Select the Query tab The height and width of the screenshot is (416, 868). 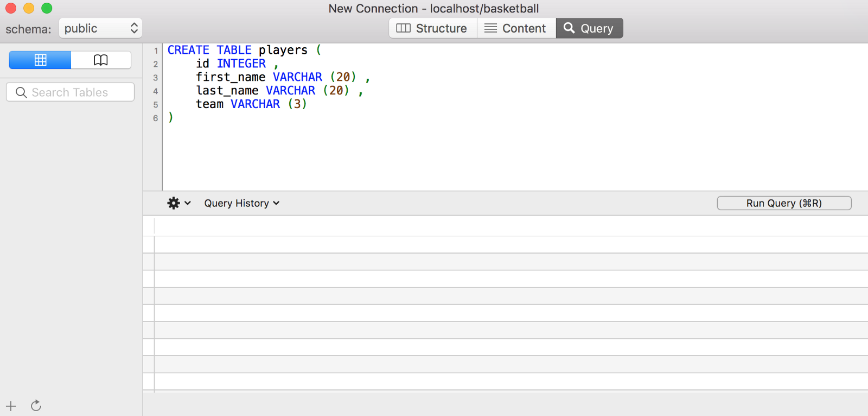[589, 28]
